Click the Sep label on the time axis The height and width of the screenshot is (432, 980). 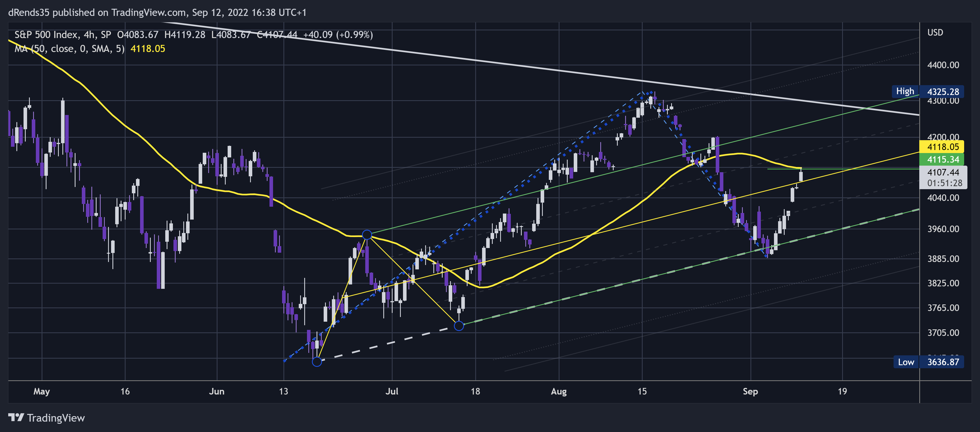750,392
